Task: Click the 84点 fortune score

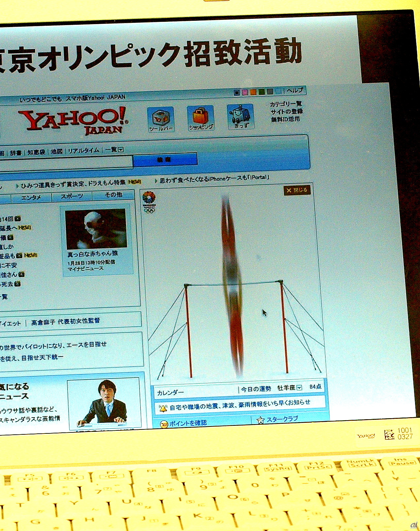Action: coord(315,387)
